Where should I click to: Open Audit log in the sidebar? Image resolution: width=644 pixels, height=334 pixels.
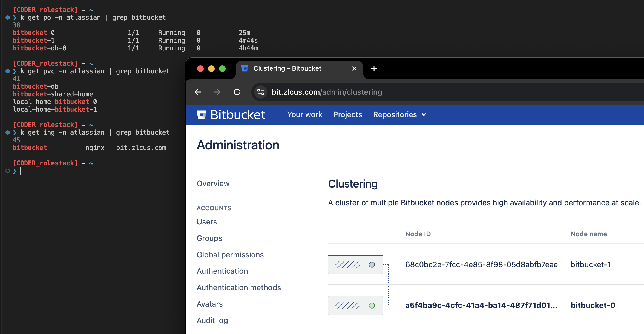(x=212, y=320)
